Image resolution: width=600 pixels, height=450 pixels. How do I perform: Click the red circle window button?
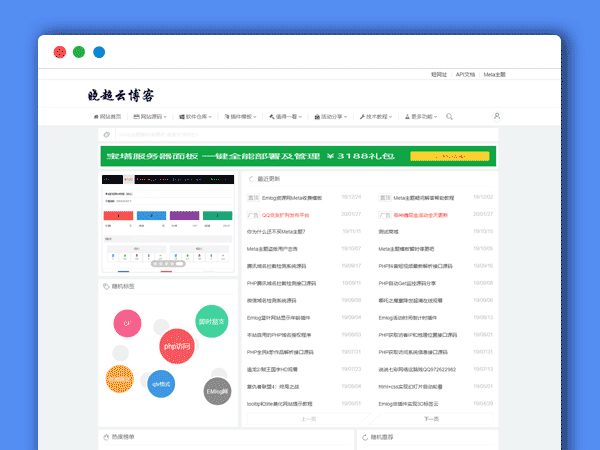tap(60, 52)
